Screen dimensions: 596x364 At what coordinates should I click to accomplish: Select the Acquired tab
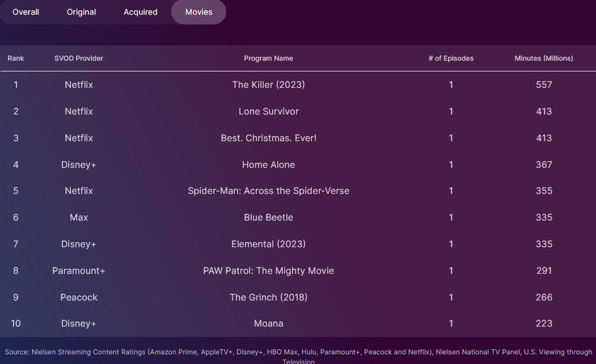(141, 12)
